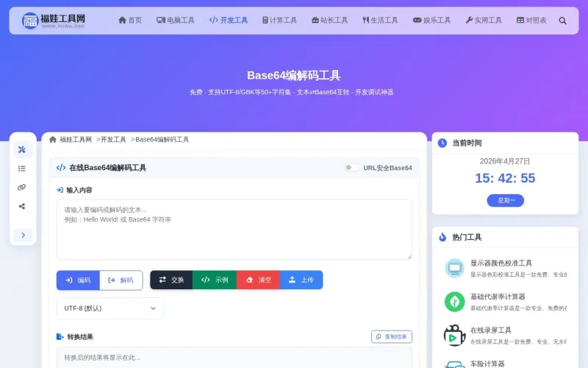Open the search magnifier icon
The height and width of the screenshot is (368, 588).
(562, 21)
